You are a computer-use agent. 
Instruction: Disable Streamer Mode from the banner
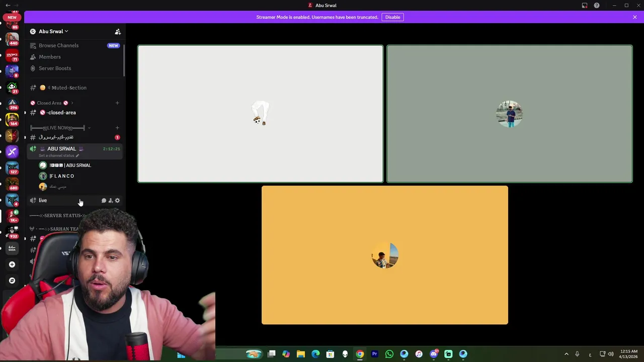click(392, 17)
